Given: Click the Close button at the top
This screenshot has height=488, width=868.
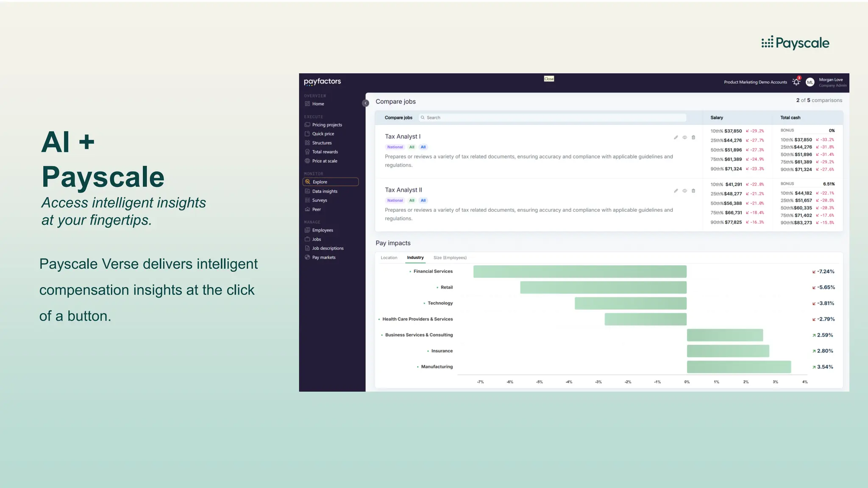Looking at the screenshot, I should (549, 79).
